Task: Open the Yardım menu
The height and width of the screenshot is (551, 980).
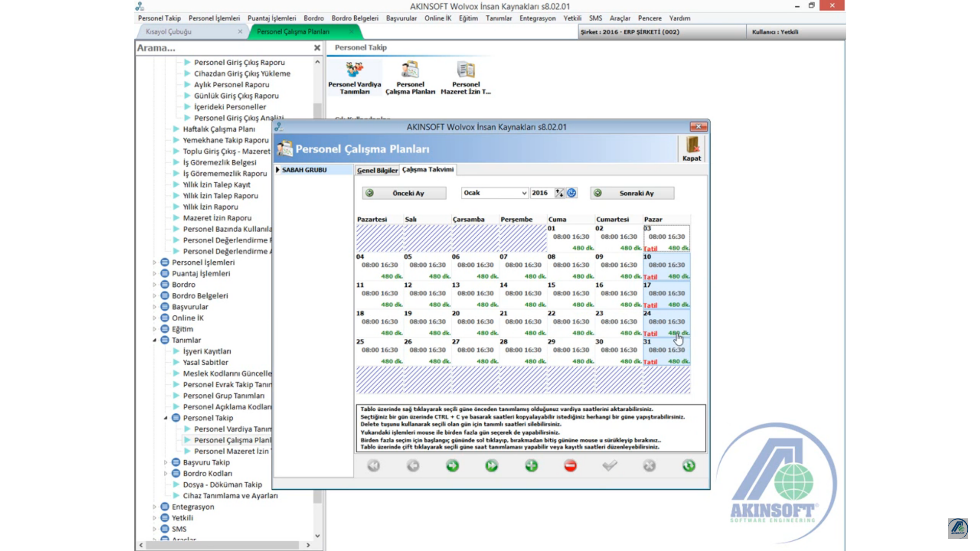Action: point(679,18)
